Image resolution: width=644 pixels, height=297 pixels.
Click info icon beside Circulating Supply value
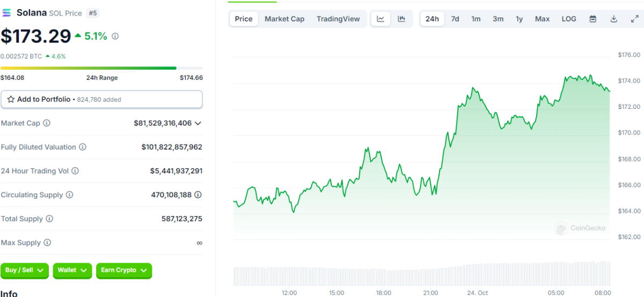pyautogui.click(x=198, y=195)
